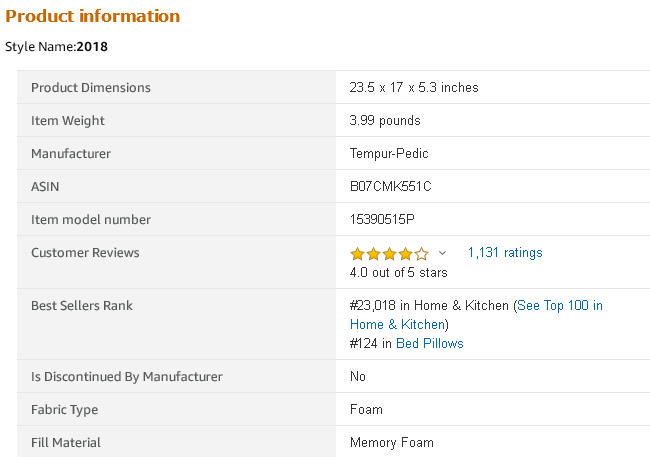Click the star rating icons
The height and width of the screenshot is (457, 650).
(389, 253)
